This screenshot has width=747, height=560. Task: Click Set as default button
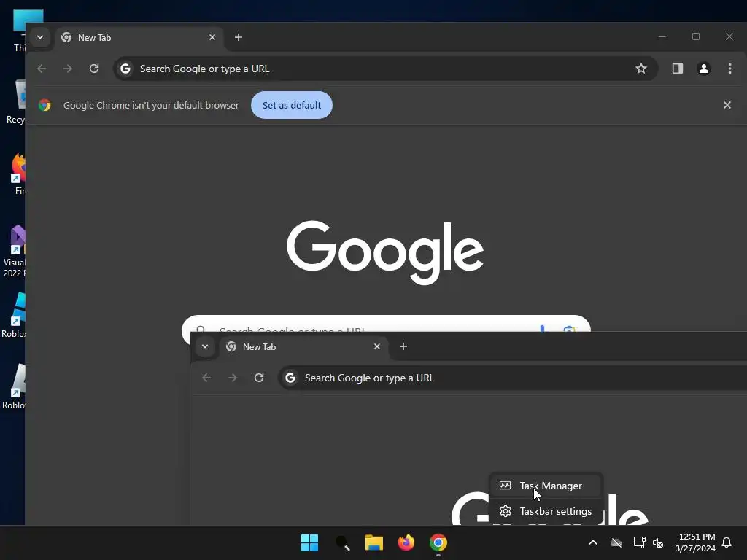pos(292,105)
